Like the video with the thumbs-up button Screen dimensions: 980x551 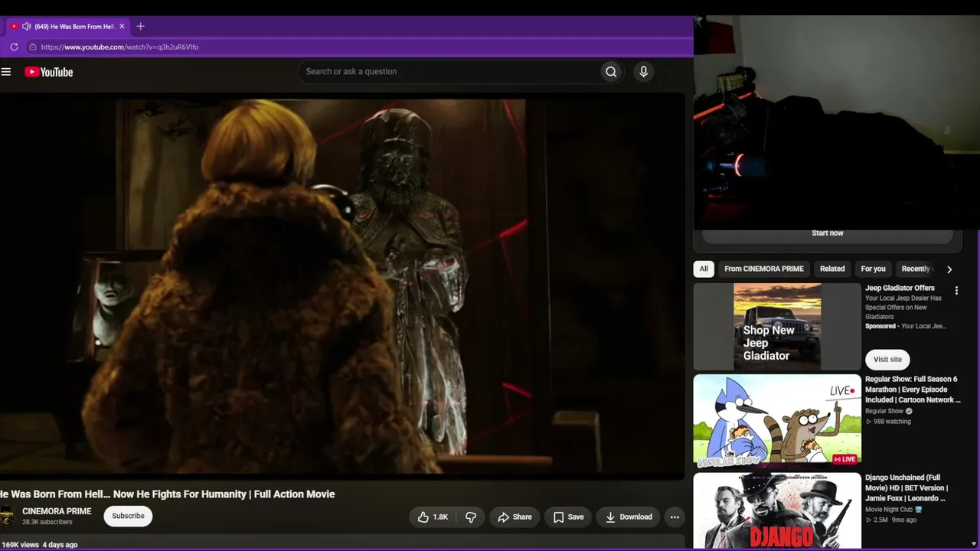[433, 517]
